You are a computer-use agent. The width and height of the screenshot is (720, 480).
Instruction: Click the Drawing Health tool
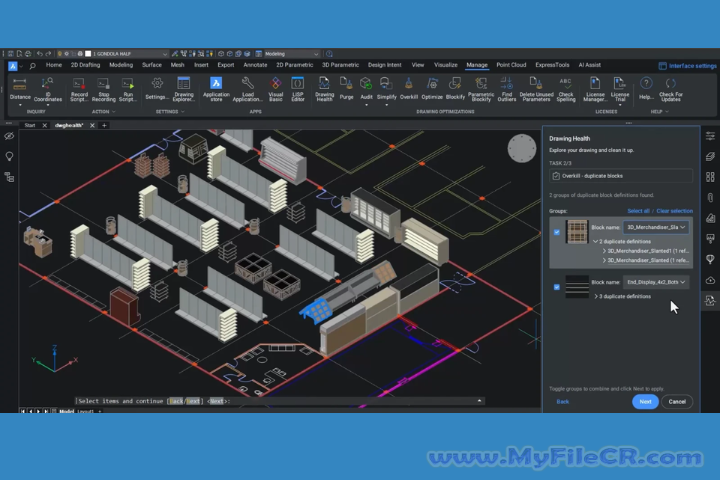(x=324, y=89)
